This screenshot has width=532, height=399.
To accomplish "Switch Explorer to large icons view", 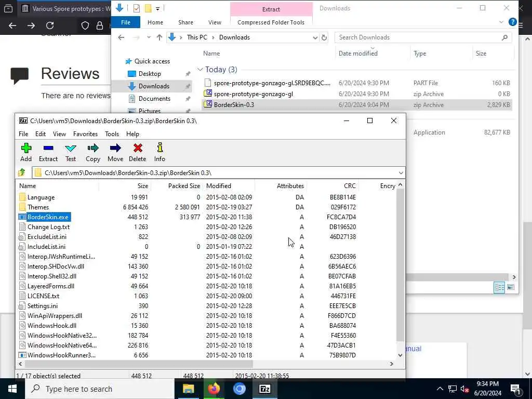I will [511, 287].
